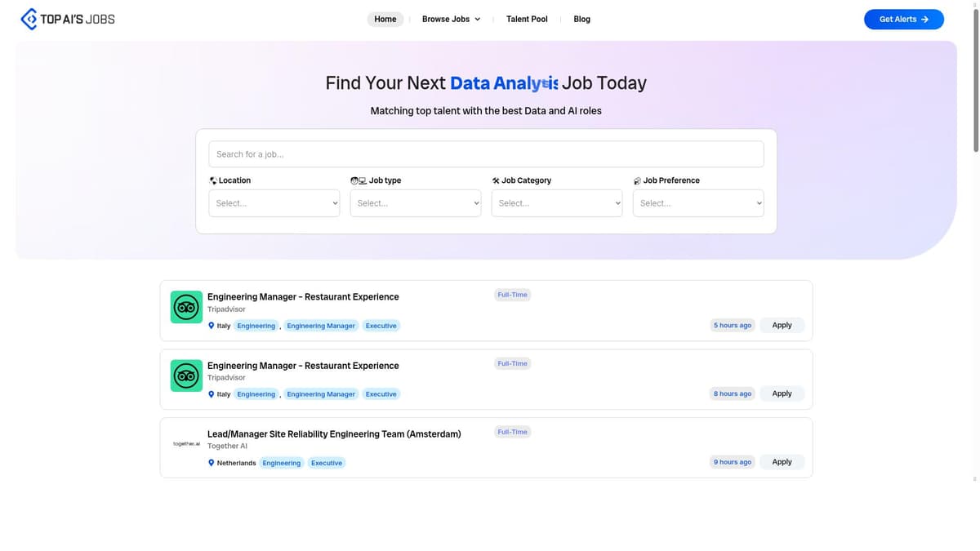
Task: Click the Get Alerts button
Action: click(x=903, y=19)
